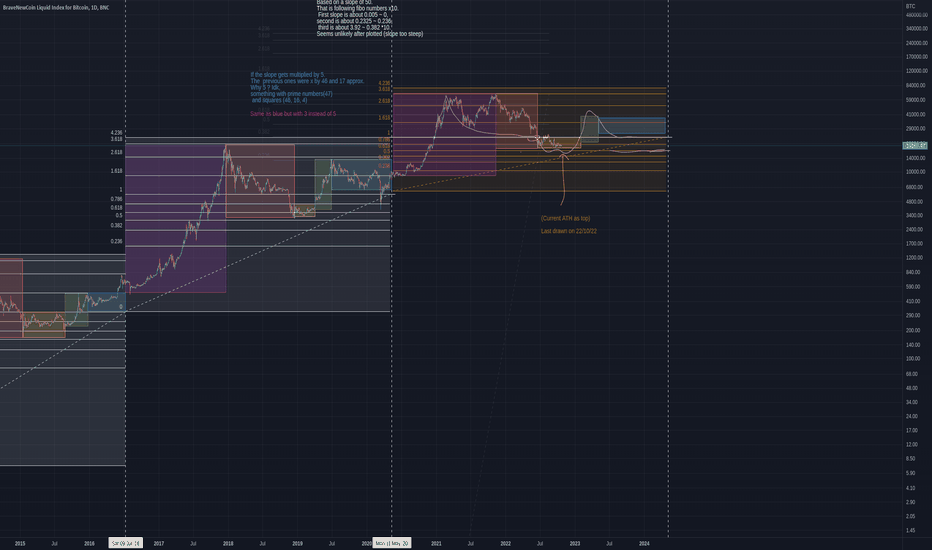932x550 pixels.
Task: Select the '(Current ATH as top)' annotation
Action: pyautogui.click(x=565, y=218)
